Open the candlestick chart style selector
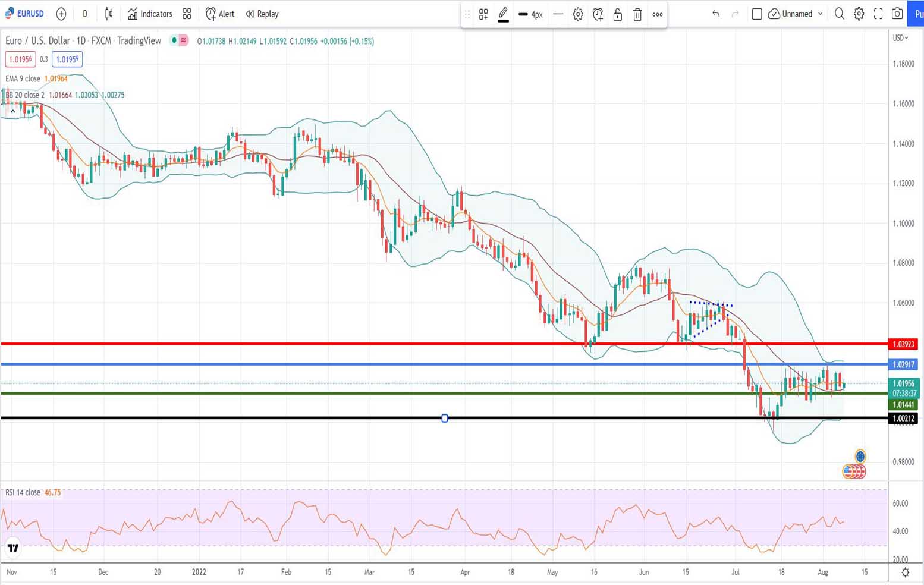924x585 pixels. click(x=109, y=14)
